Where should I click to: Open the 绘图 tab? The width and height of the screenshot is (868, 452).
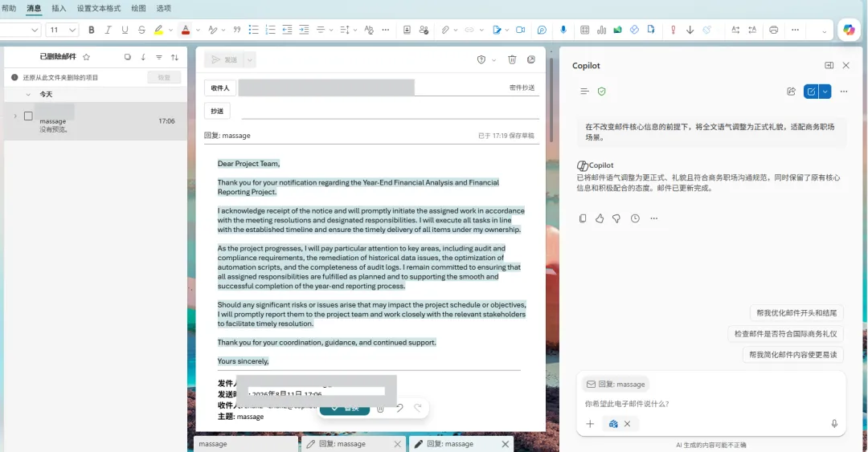[x=138, y=8]
